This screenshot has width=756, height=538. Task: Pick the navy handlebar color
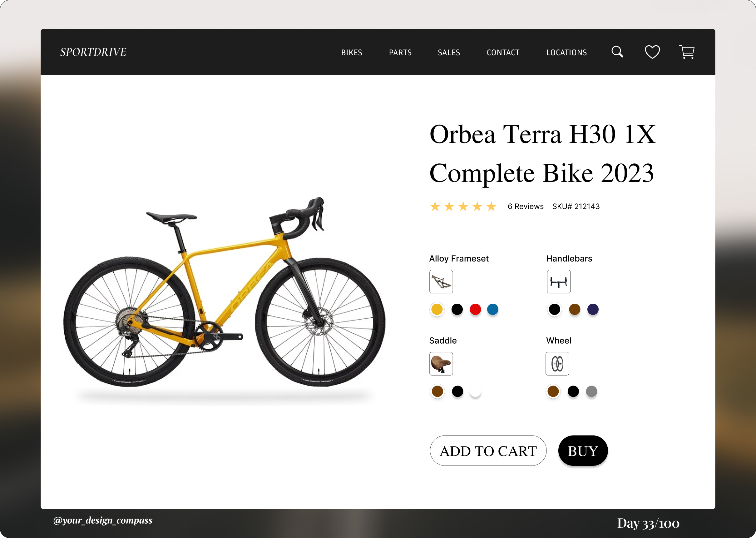pos(593,309)
